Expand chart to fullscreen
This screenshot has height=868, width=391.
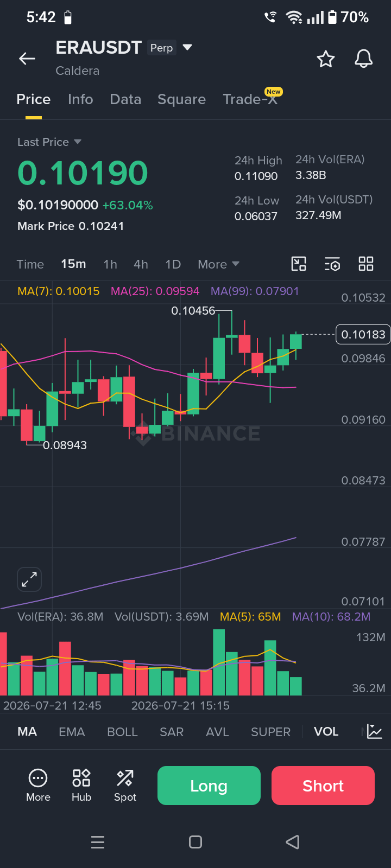click(29, 579)
